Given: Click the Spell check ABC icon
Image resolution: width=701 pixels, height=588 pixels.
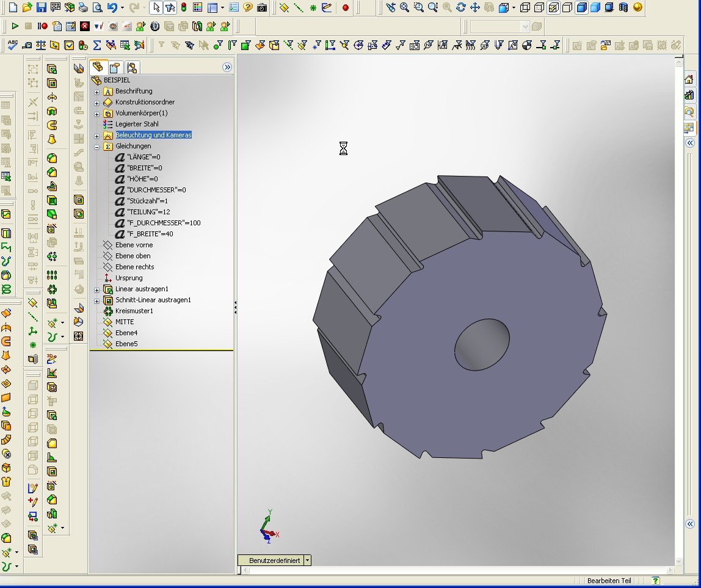Looking at the screenshot, I should pyautogui.click(x=12, y=45).
